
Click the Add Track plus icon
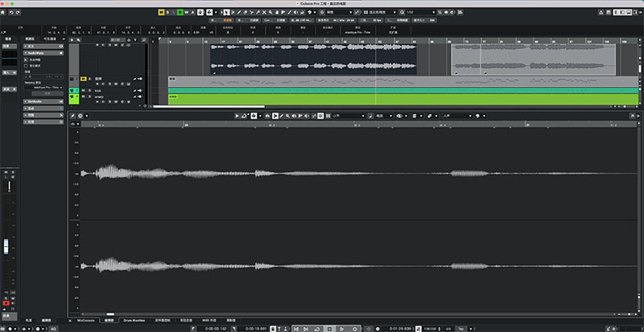[x=72, y=40]
